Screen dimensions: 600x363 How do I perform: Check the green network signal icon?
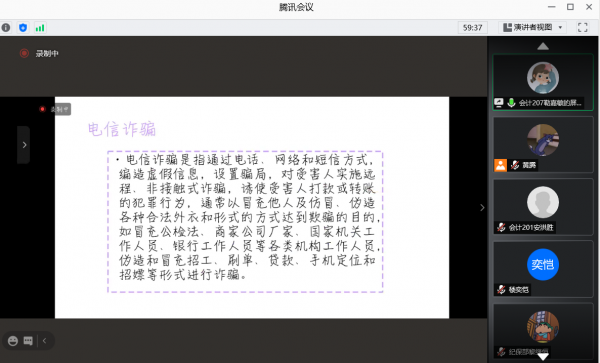(40, 28)
